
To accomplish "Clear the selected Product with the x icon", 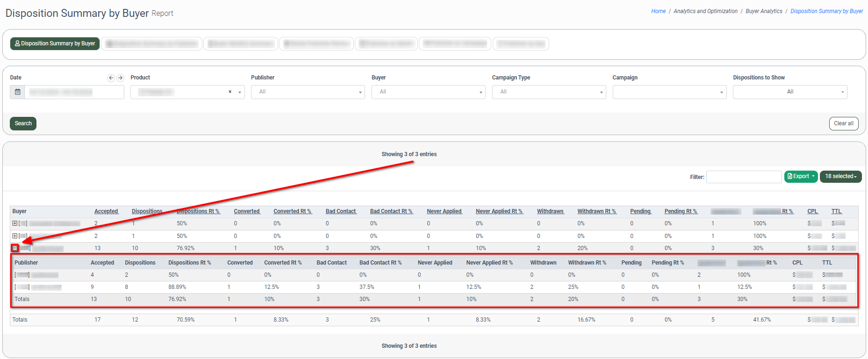I will point(230,92).
